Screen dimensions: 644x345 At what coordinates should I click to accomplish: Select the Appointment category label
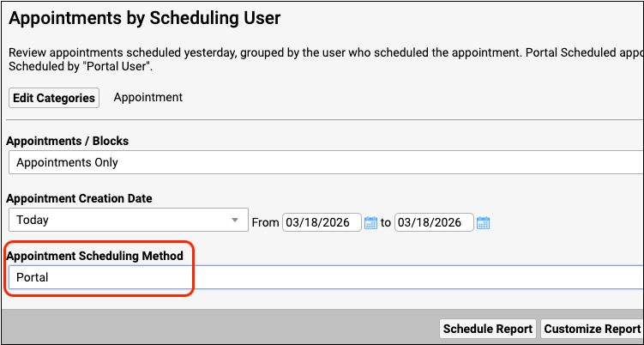click(x=147, y=97)
